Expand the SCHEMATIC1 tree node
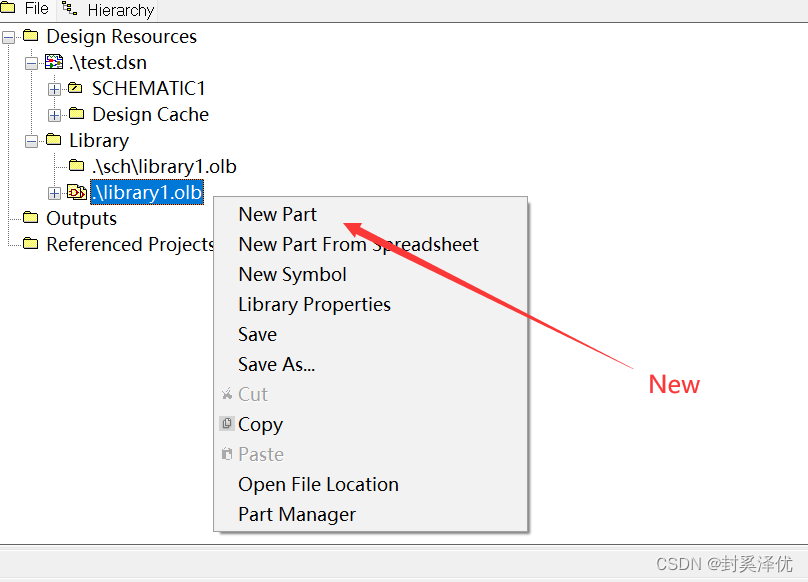 (54, 89)
